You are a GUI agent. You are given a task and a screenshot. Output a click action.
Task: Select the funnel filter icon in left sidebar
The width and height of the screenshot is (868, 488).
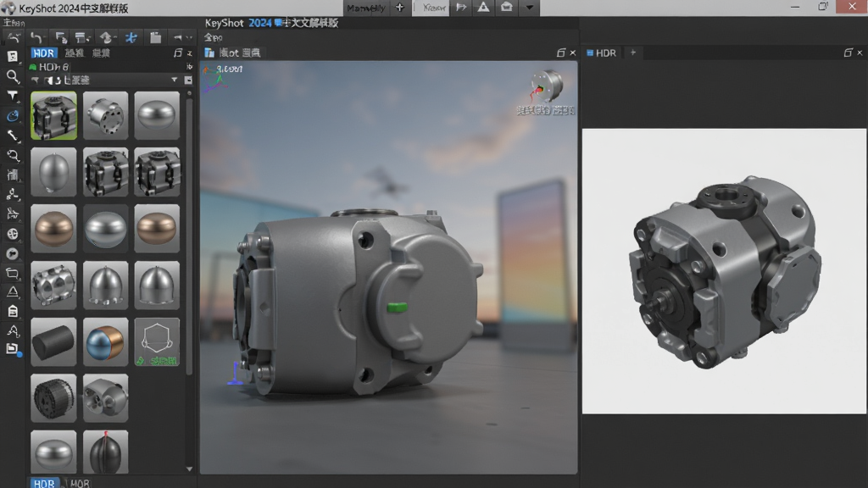pyautogui.click(x=13, y=96)
